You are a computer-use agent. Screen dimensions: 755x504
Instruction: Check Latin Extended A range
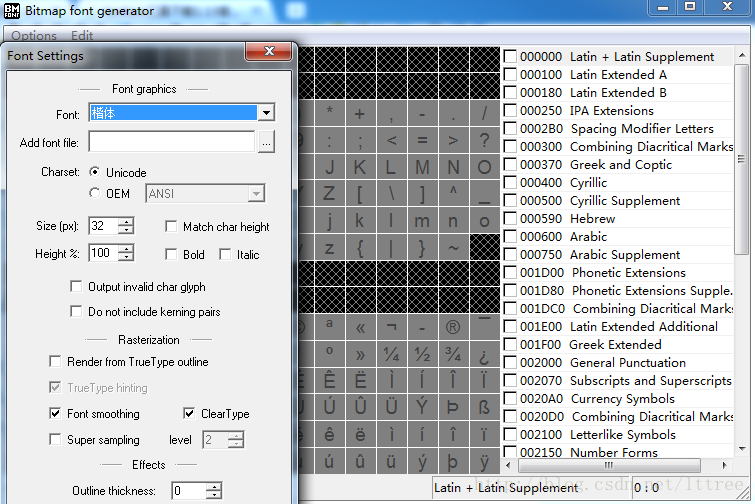coord(510,75)
